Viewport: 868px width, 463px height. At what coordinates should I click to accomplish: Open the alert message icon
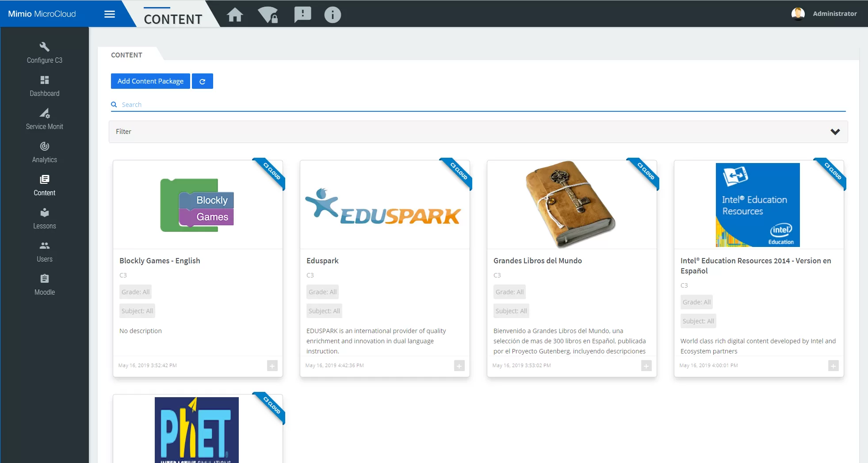pyautogui.click(x=302, y=15)
